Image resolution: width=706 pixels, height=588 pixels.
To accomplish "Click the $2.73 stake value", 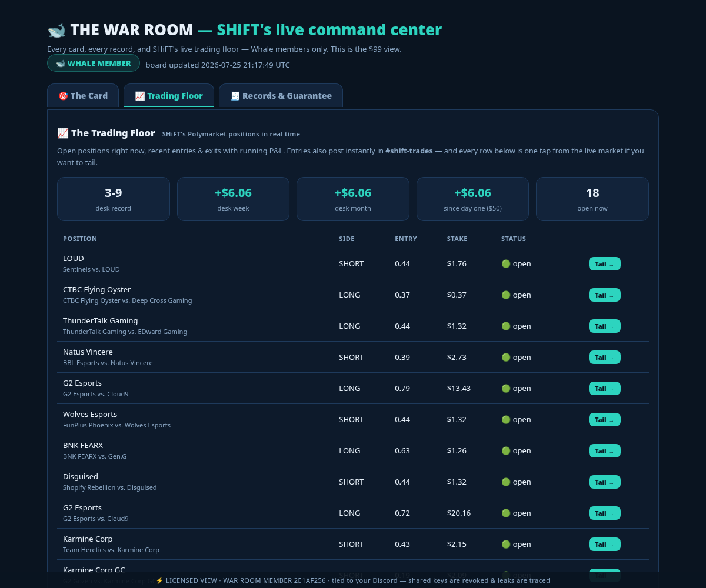I will pos(457,357).
